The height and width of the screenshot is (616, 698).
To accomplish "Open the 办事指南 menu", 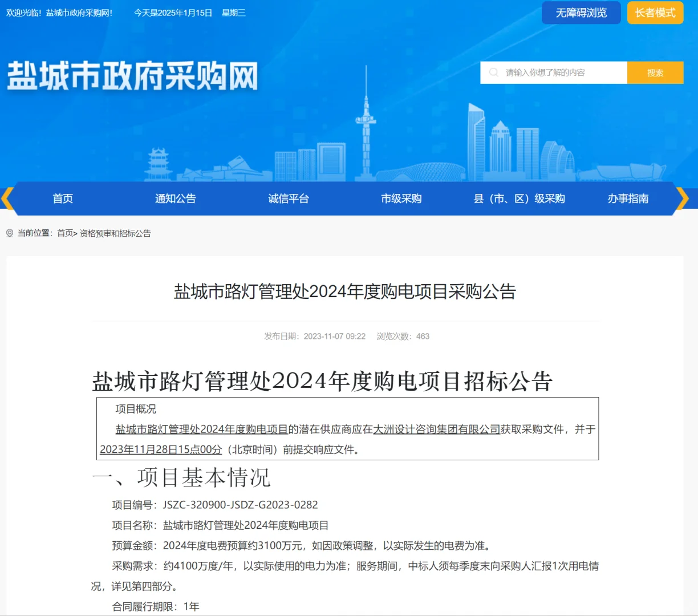I will (x=627, y=198).
